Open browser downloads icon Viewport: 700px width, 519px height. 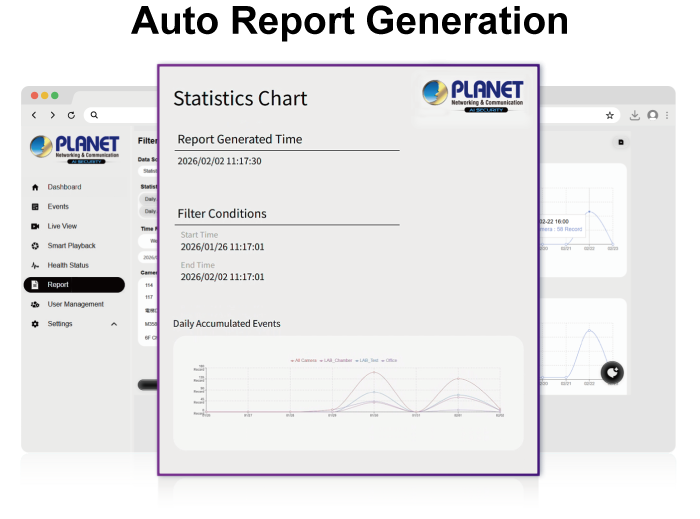[635, 115]
